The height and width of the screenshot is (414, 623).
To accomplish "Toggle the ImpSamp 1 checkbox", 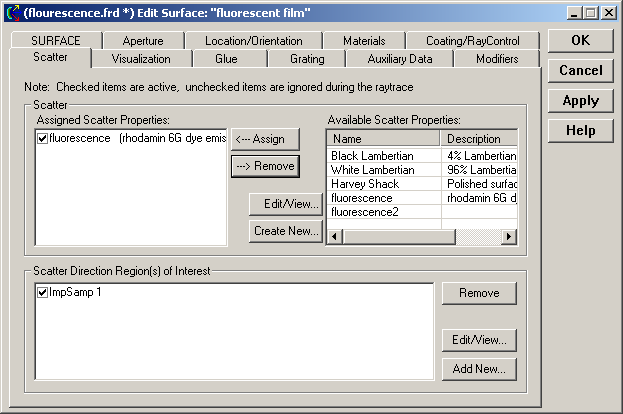I will [42, 292].
